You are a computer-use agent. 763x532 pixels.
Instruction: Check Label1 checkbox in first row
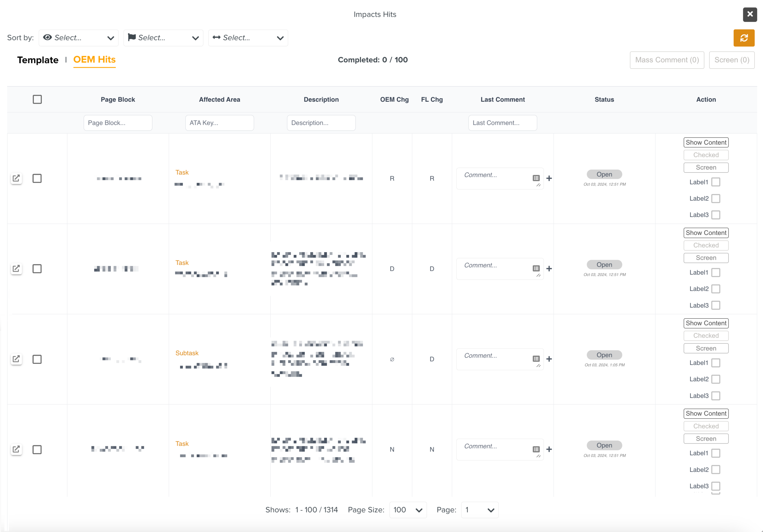pyautogui.click(x=716, y=182)
